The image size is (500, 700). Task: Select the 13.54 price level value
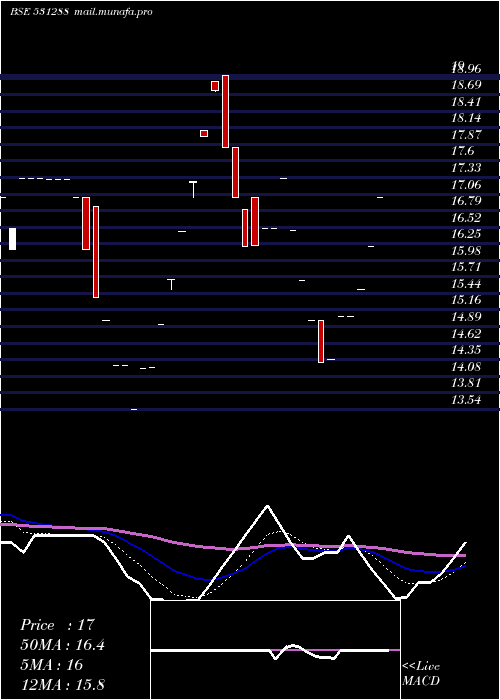point(467,400)
